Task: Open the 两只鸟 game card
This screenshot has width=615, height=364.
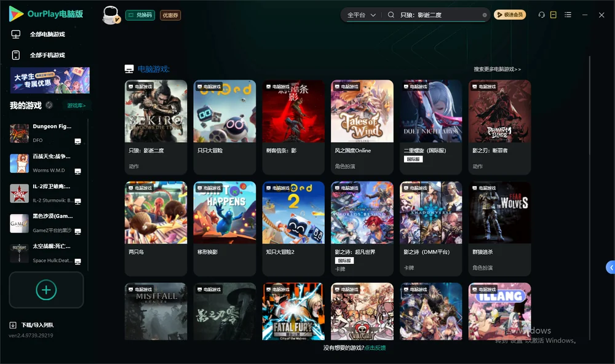Action: click(x=156, y=229)
